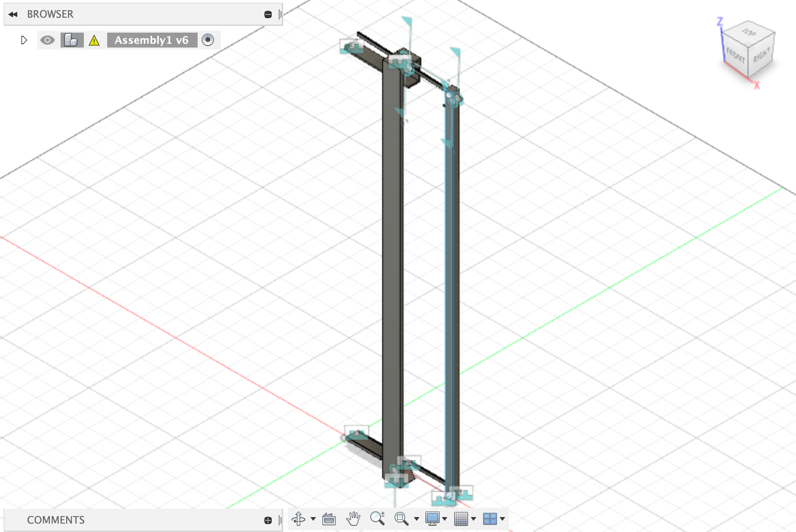Activate Assembly1 v6 radio button
Screen dimensions: 796x532
[208, 40]
